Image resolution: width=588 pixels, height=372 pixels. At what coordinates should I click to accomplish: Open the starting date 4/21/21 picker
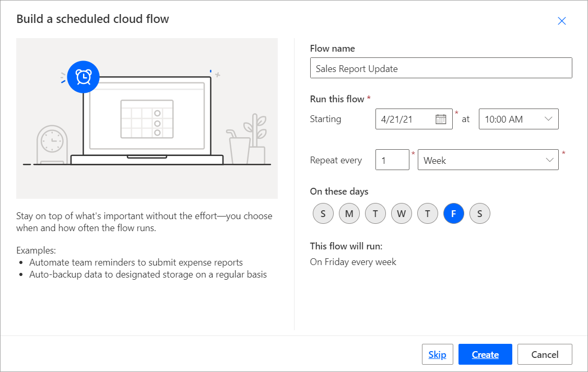[414, 118]
